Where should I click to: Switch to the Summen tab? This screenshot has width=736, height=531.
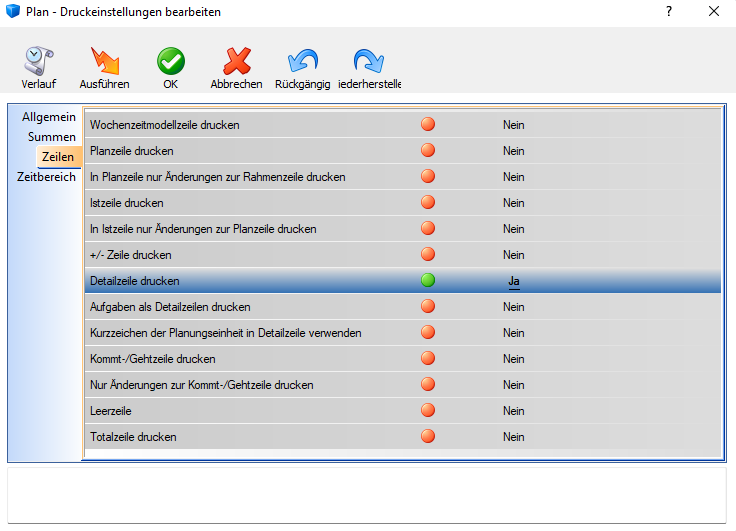click(52, 137)
